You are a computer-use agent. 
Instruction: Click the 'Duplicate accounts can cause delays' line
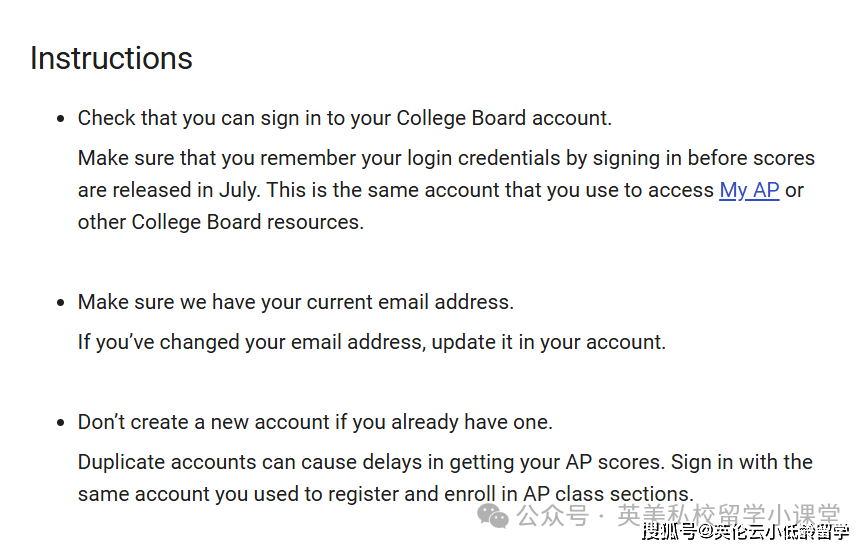[x=445, y=462]
